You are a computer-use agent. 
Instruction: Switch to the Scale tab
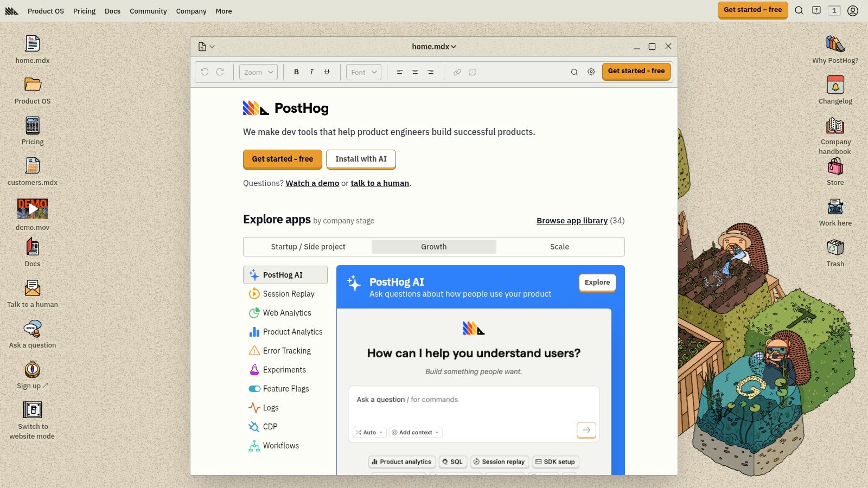[559, 247]
